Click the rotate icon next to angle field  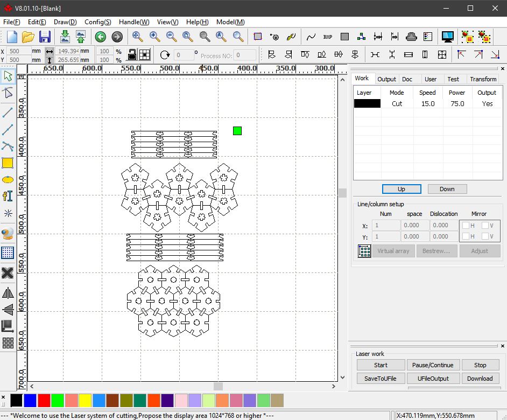tap(165, 55)
